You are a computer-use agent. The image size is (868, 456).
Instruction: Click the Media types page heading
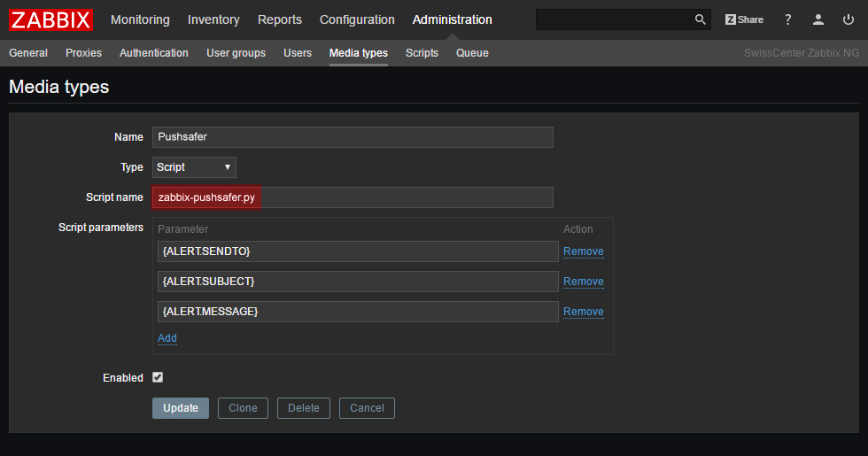click(x=59, y=87)
